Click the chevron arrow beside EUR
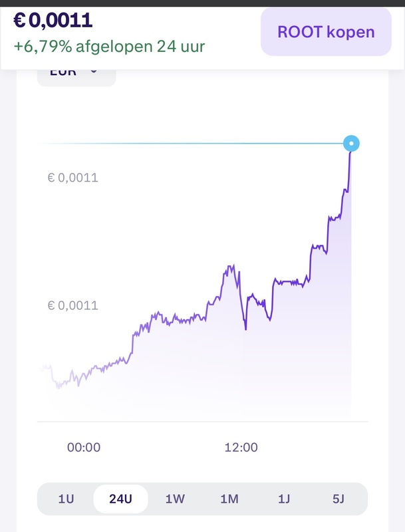 point(94,70)
